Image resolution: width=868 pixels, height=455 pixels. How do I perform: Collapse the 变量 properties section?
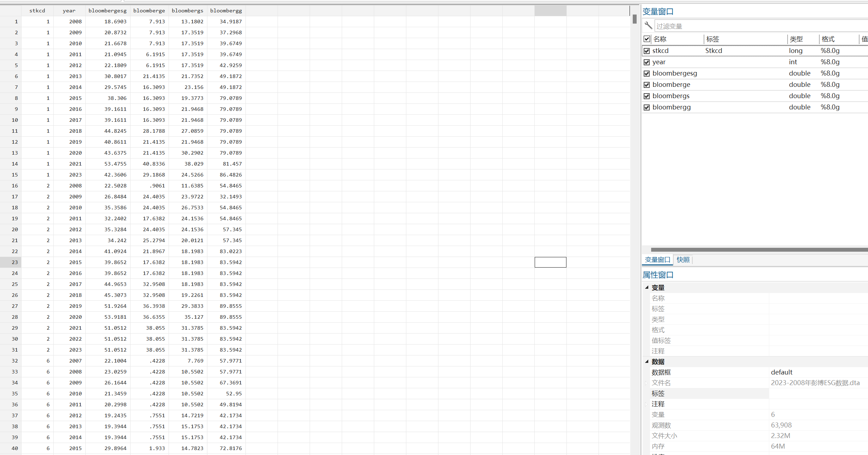(647, 287)
